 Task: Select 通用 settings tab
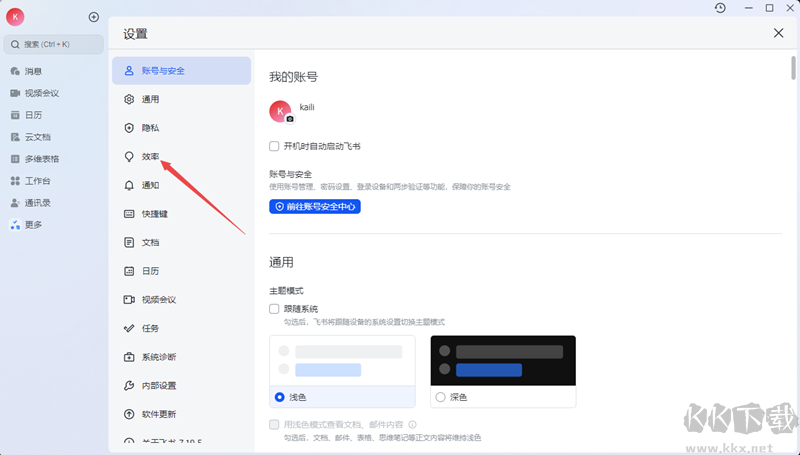[182, 99]
